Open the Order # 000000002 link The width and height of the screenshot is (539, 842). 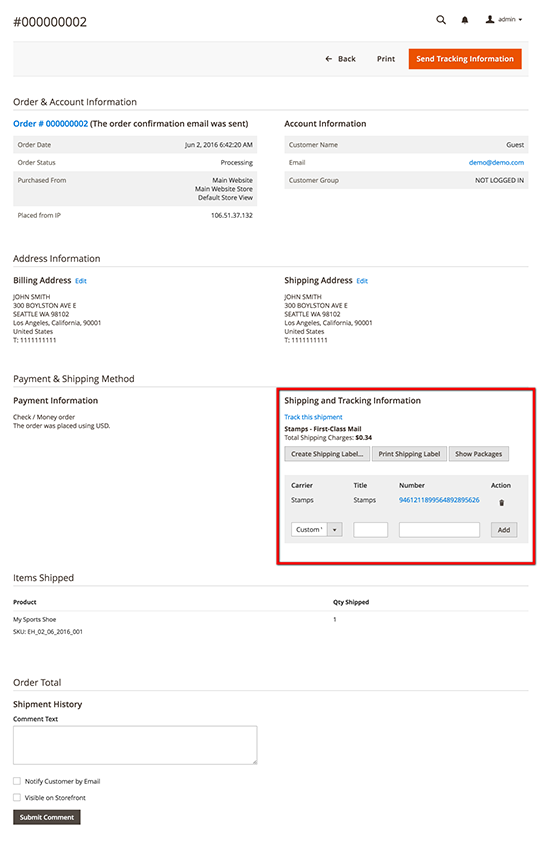tap(50, 124)
